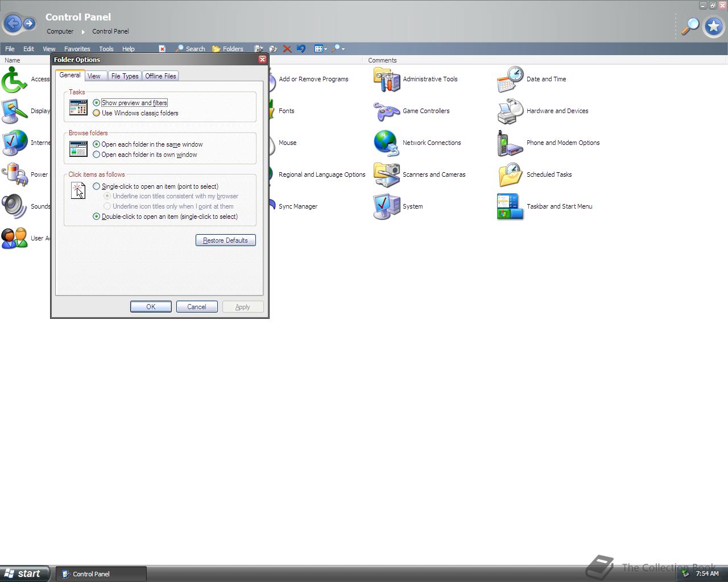Open Taskbar and Start Menu icon
This screenshot has width=728, height=582.
510,206
